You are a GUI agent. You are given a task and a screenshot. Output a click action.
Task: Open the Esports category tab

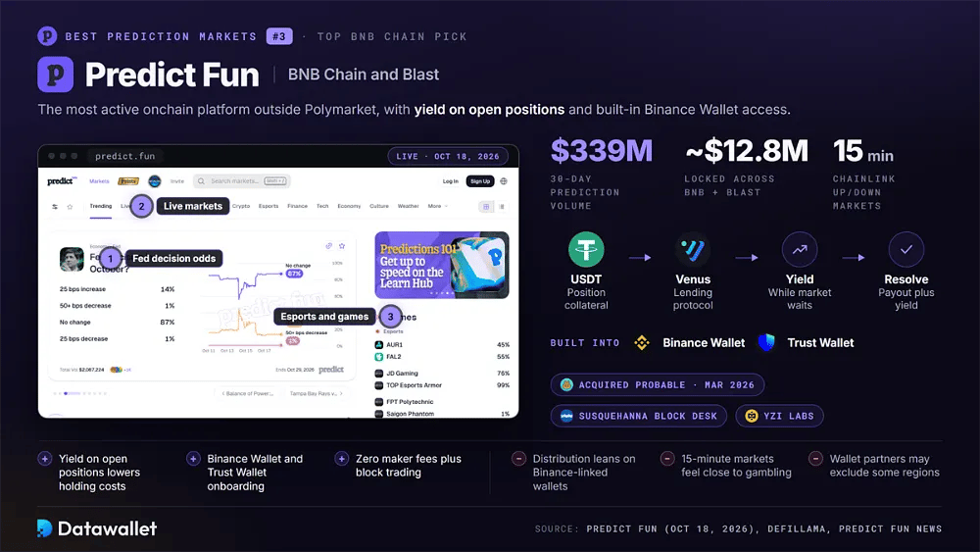coord(269,206)
